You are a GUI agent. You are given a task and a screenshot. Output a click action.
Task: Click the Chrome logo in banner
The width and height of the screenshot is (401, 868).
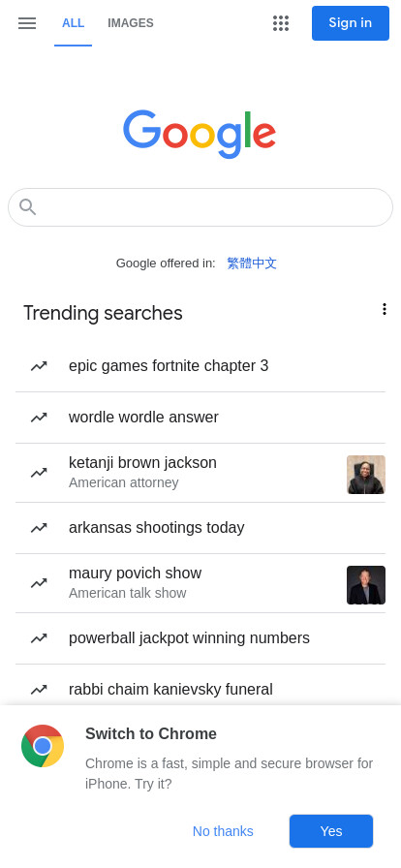[x=43, y=746]
